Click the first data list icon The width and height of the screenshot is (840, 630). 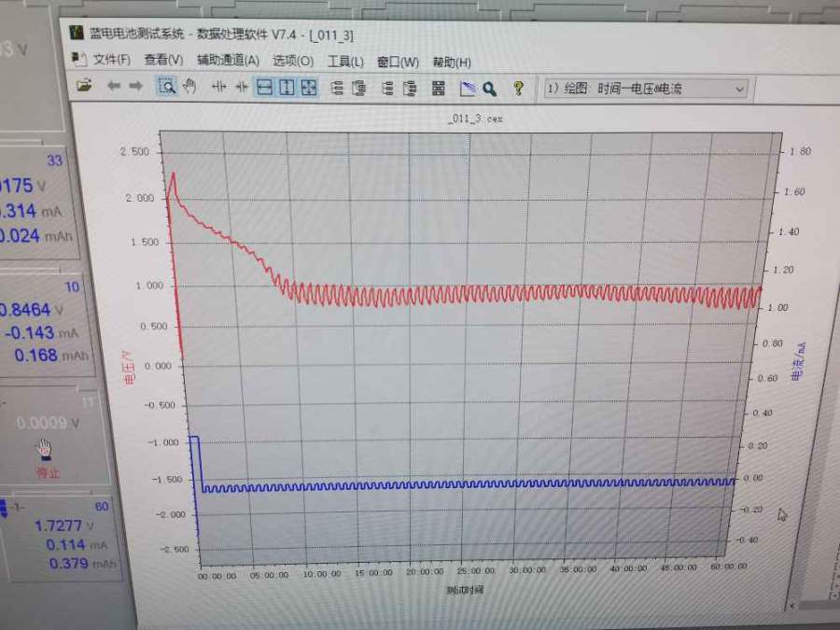[x=336, y=88]
